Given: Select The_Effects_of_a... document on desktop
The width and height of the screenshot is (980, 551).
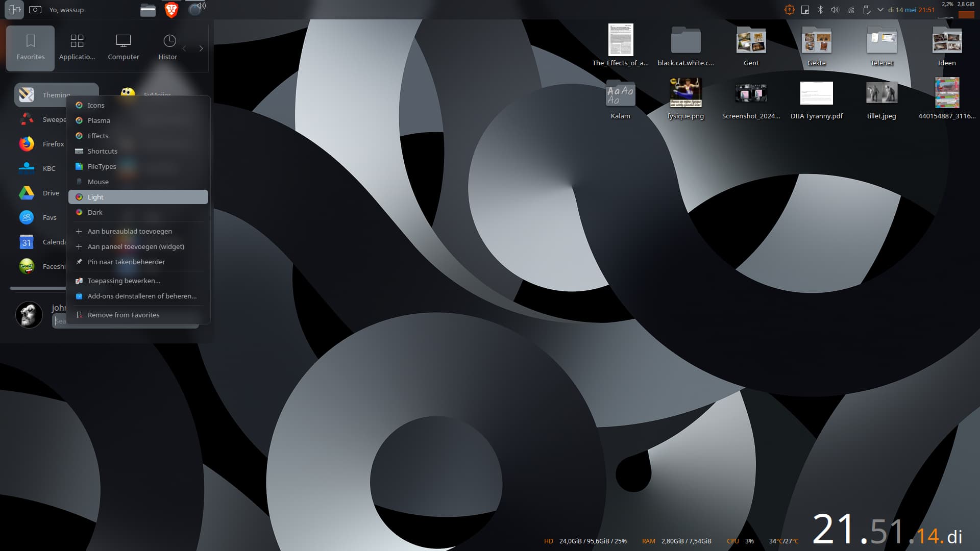Looking at the screenshot, I should 620,45.
